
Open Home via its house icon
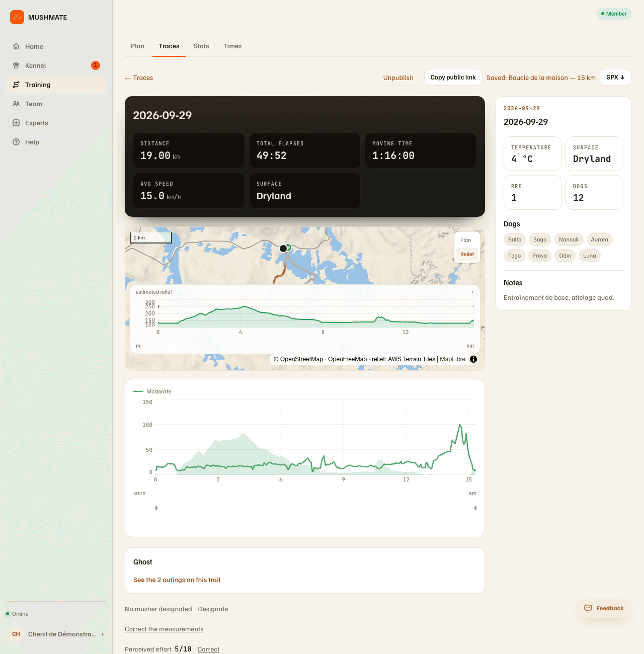coord(16,46)
